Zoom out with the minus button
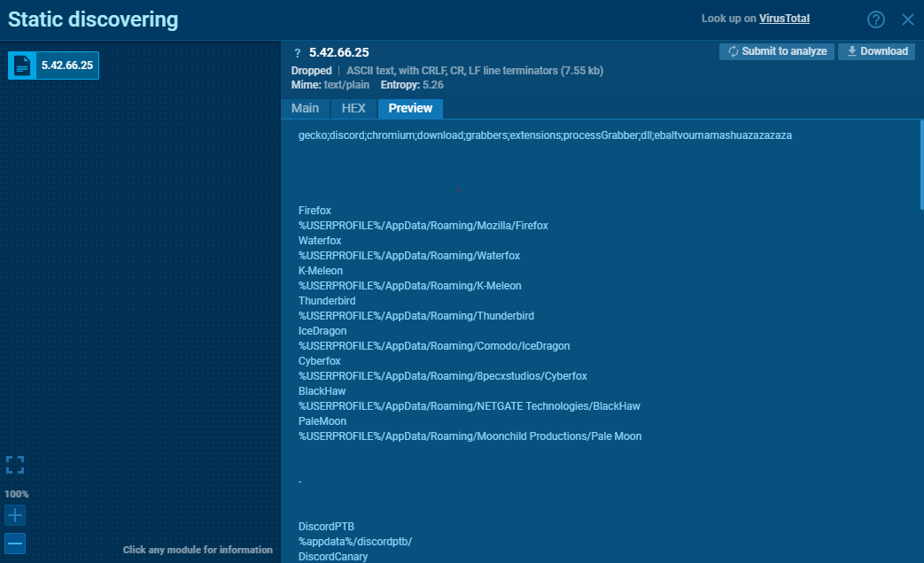The image size is (924, 563). click(15, 544)
